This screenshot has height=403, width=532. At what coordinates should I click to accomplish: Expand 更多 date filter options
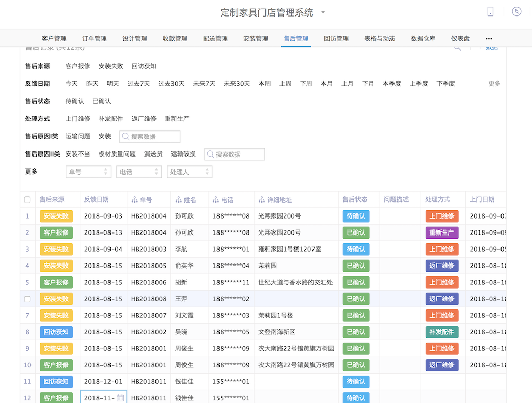(494, 84)
